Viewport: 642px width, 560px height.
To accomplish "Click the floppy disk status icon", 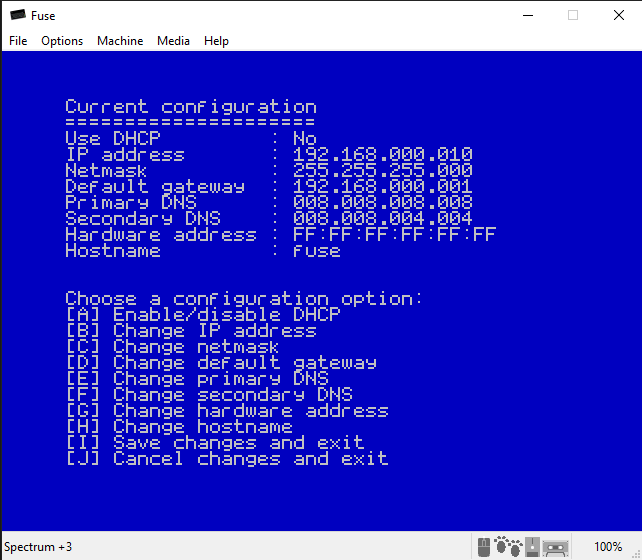I will [533, 547].
